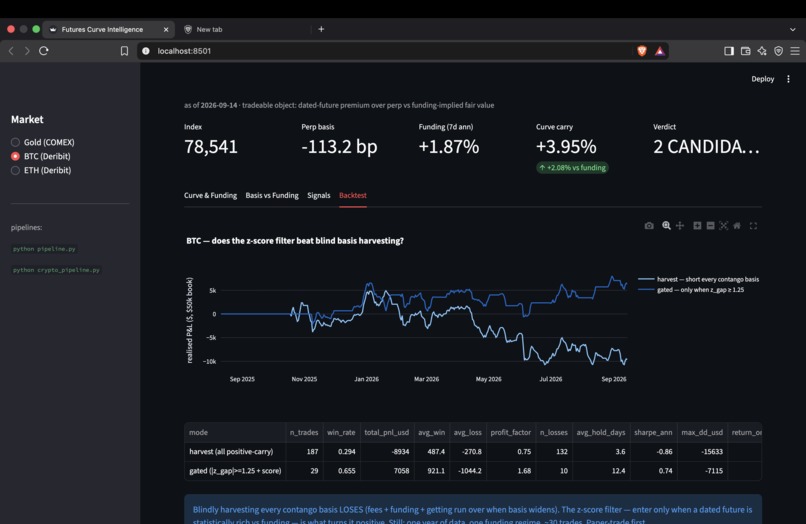Click the 7058 total PnL cell
This screenshot has width=806, height=524.
tap(387, 471)
